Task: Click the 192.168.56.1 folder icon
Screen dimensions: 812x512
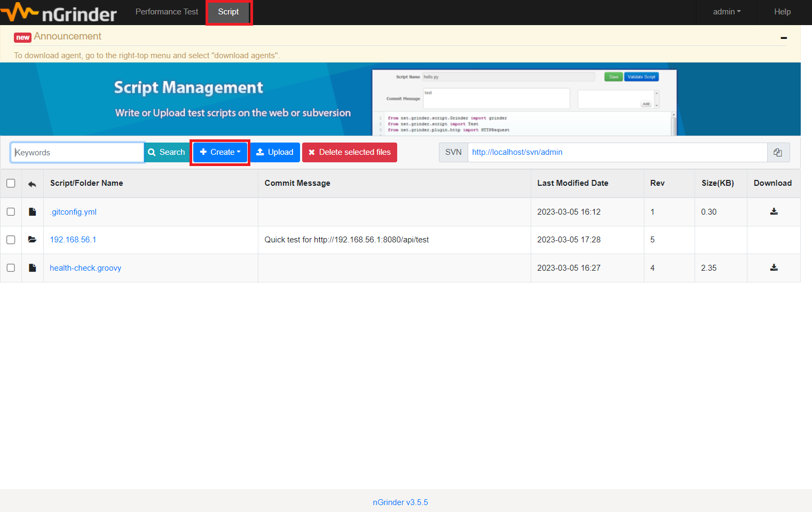Action: pyautogui.click(x=32, y=240)
